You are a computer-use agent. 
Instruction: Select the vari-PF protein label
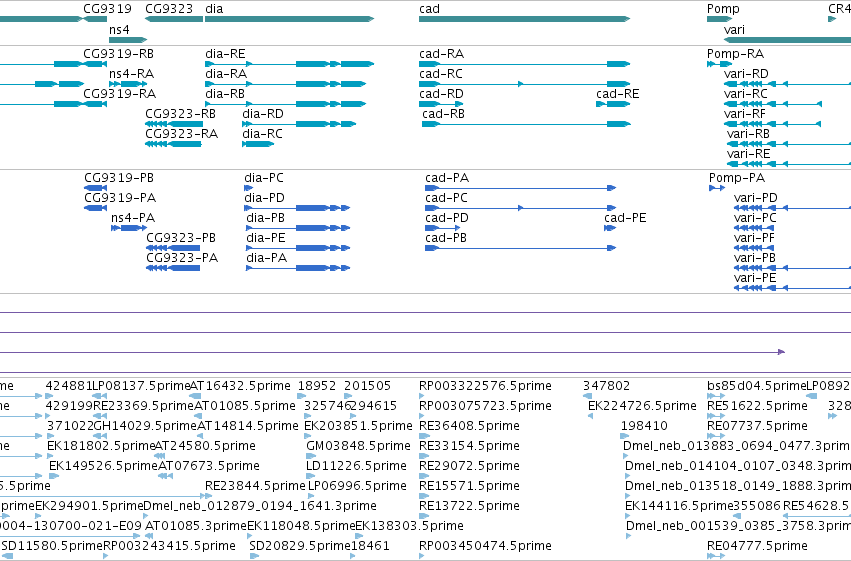(x=754, y=238)
